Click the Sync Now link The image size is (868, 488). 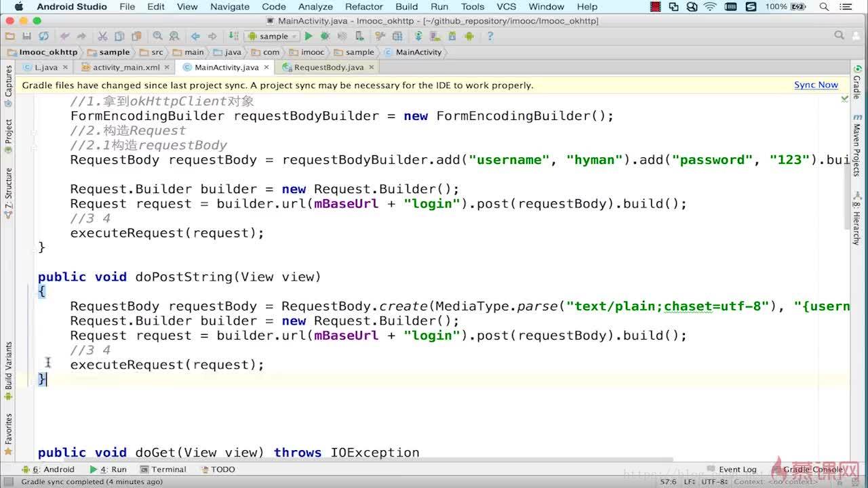pyautogui.click(x=816, y=85)
